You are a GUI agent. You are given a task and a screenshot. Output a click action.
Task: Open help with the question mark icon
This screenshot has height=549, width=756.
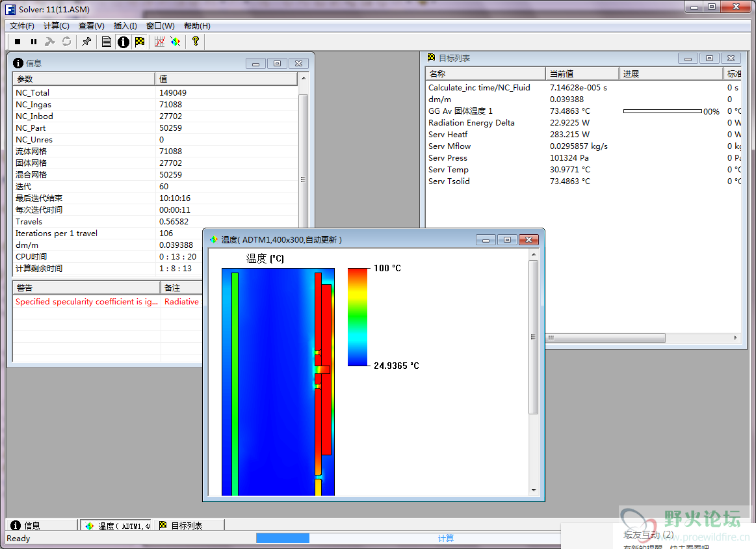pos(195,42)
